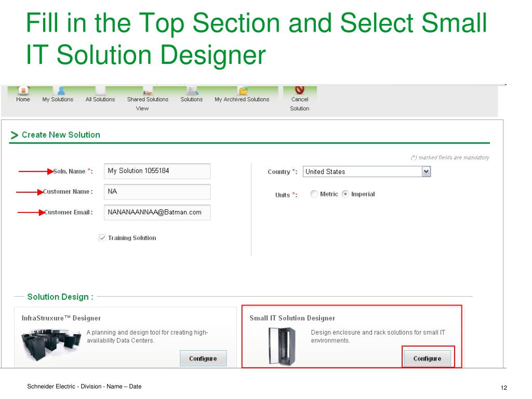Viewport: 532px width, 399px height.
Task: Select the Metric units radio button
Action: [314, 194]
